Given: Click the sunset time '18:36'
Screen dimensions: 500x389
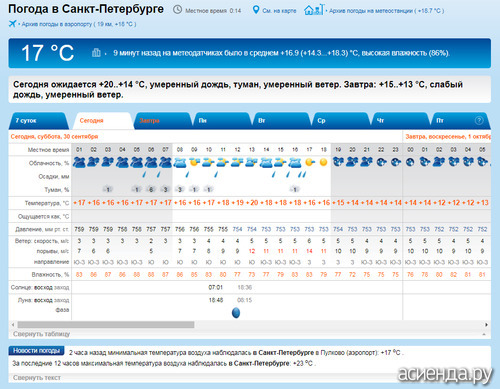Looking at the screenshot, I should 245,287.
